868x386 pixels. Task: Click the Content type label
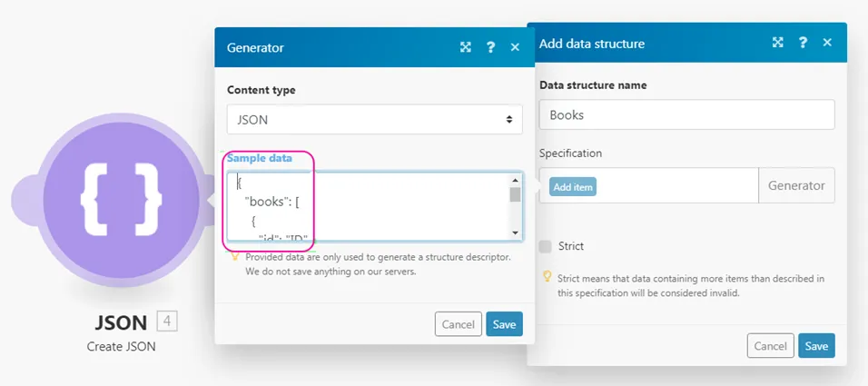261,90
